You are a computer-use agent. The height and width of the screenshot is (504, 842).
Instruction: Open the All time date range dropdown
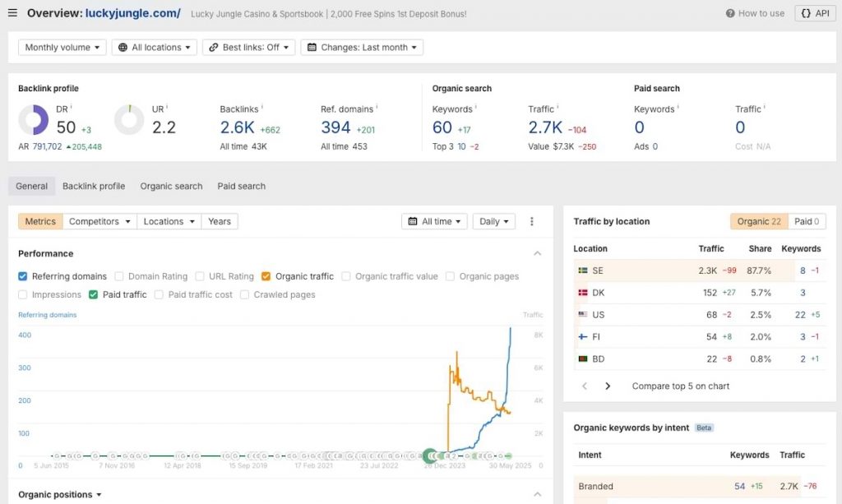[434, 221]
